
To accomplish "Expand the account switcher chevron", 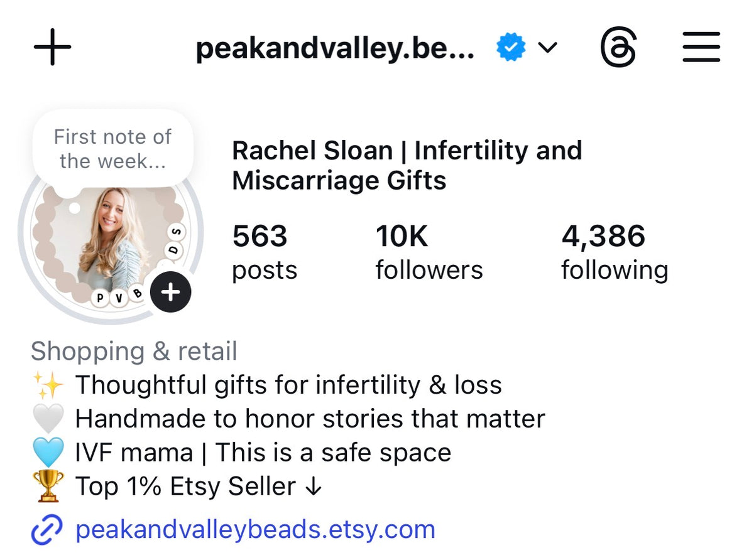I will click(548, 48).
